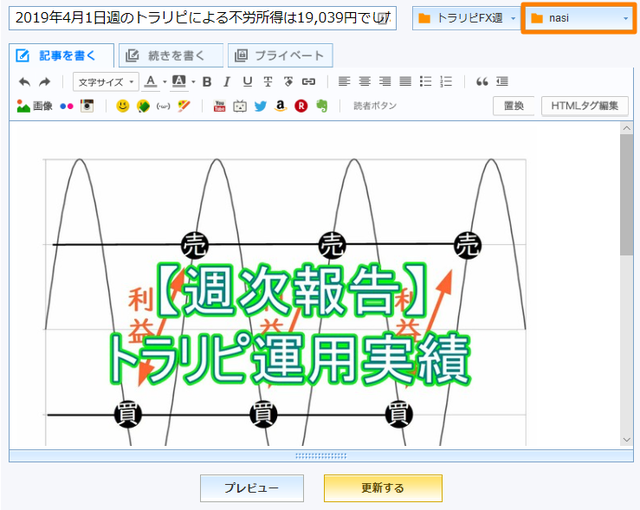Apply the background highlight color icon
The height and width of the screenshot is (510, 640).
click(179, 82)
